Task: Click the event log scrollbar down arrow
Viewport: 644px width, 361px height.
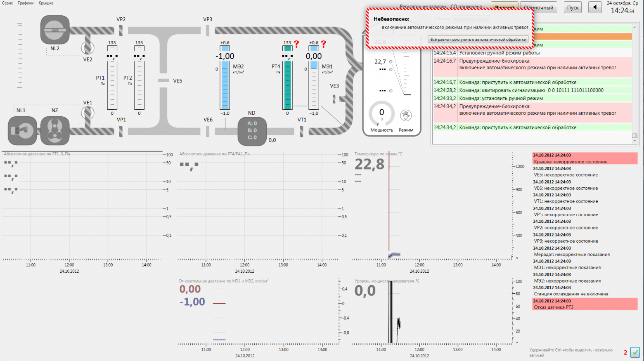Action: [635, 141]
